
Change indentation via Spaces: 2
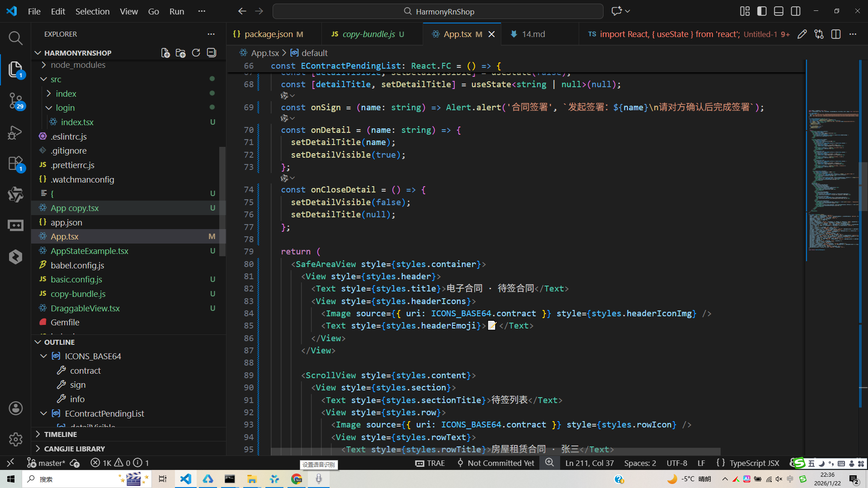tap(640, 463)
